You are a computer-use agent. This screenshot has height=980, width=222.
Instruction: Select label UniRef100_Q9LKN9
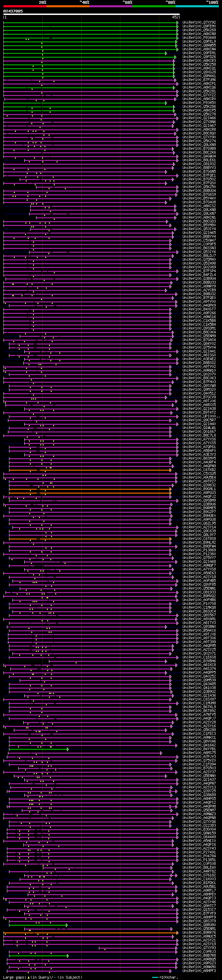(x=199, y=145)
